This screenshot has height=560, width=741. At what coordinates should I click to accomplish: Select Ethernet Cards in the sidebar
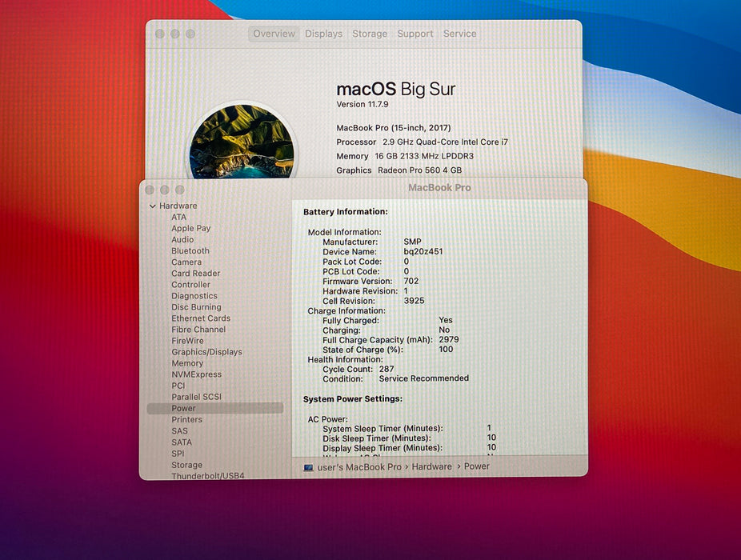201,318
